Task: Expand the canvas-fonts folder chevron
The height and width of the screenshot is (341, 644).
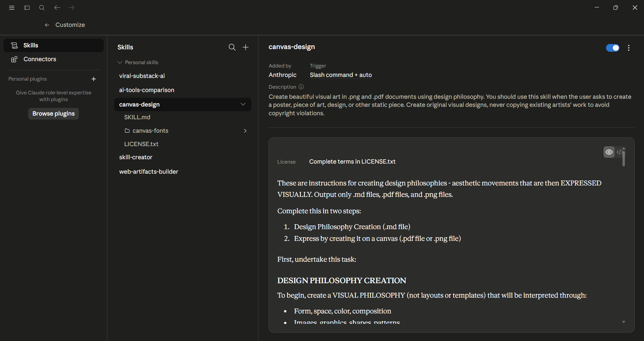Action: coord(245,131)
